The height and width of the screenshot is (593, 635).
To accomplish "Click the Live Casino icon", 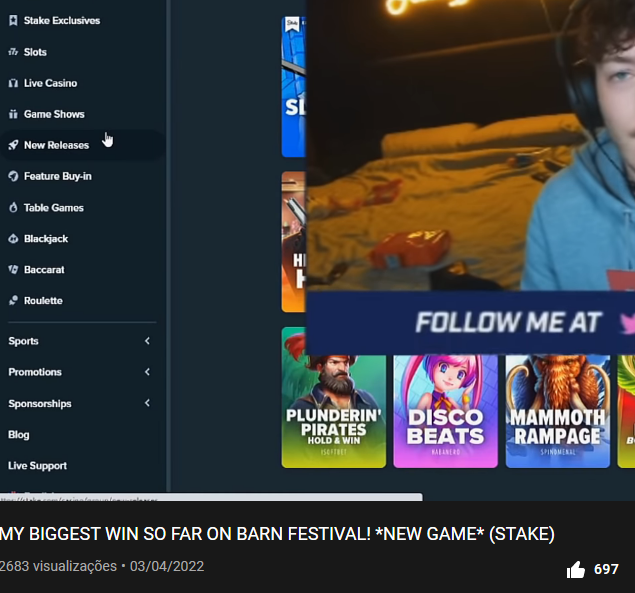I will [x=13, y=83].
